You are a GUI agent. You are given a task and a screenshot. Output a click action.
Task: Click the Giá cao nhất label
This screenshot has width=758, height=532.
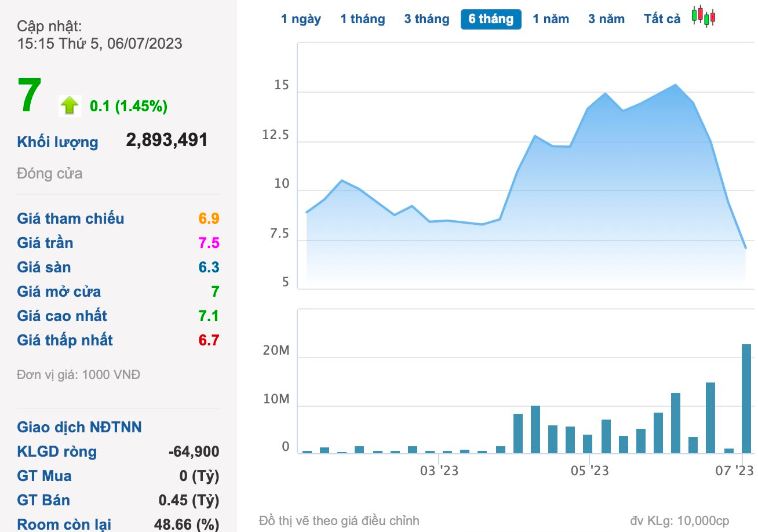[x=62, y=316]
